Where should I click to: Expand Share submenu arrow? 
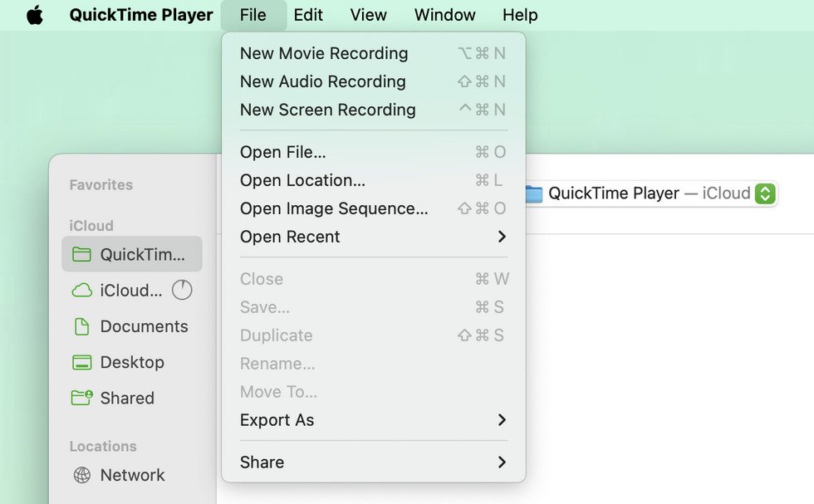coord(502,462)
